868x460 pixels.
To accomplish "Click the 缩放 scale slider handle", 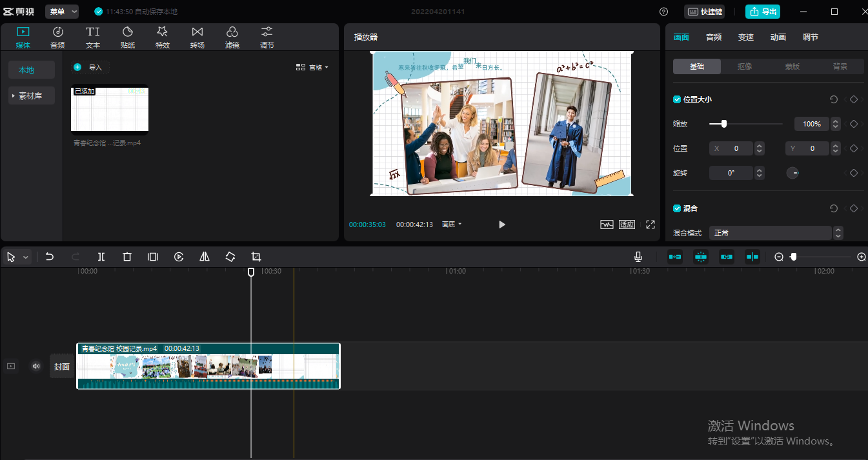I will 724,124.
